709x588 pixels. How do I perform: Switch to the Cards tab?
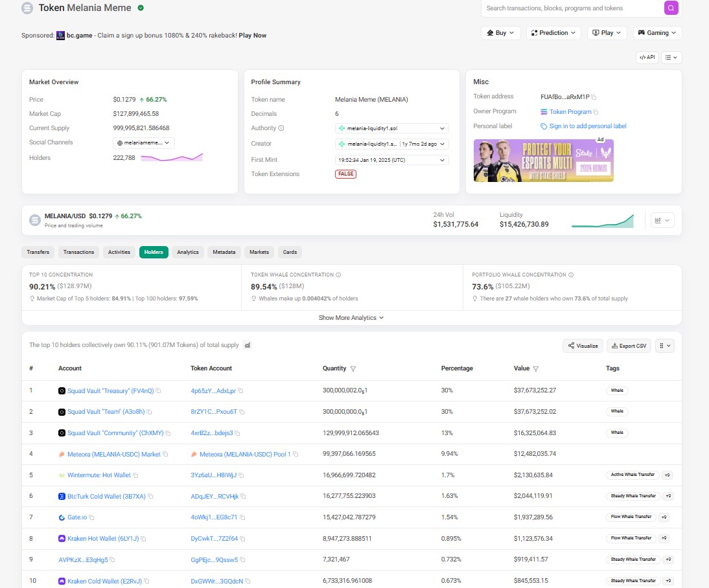290,252
